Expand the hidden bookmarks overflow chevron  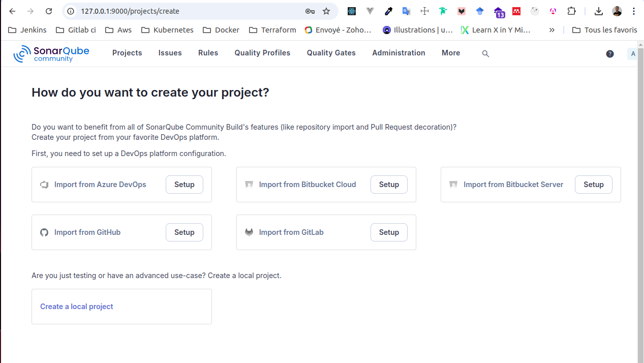click(551, 30)
